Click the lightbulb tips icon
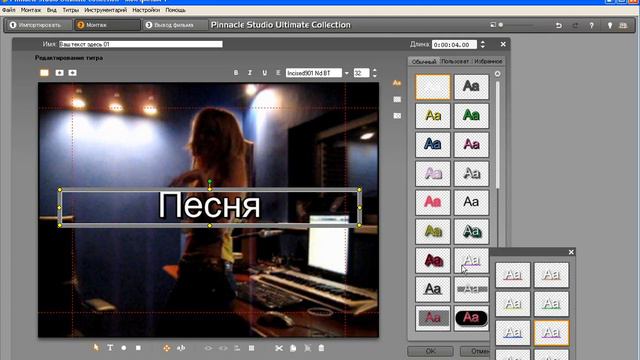The image size is (640, 360). 610,25
